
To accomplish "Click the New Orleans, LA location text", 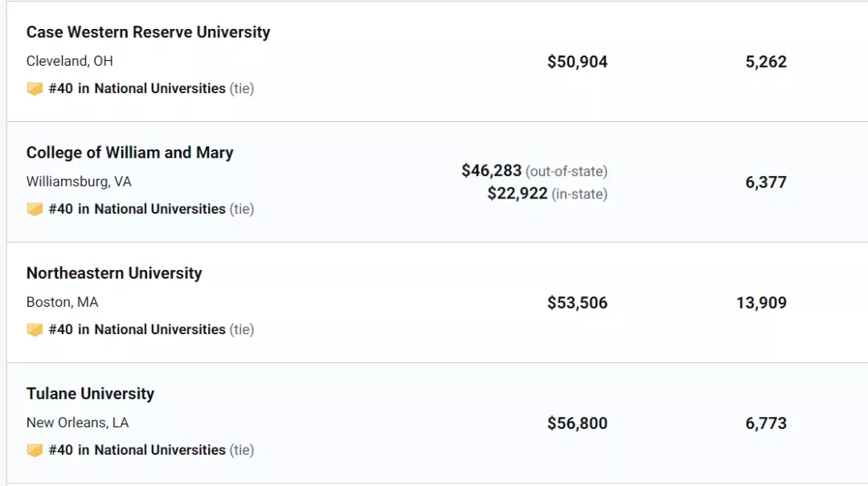I will click(77, 423).
